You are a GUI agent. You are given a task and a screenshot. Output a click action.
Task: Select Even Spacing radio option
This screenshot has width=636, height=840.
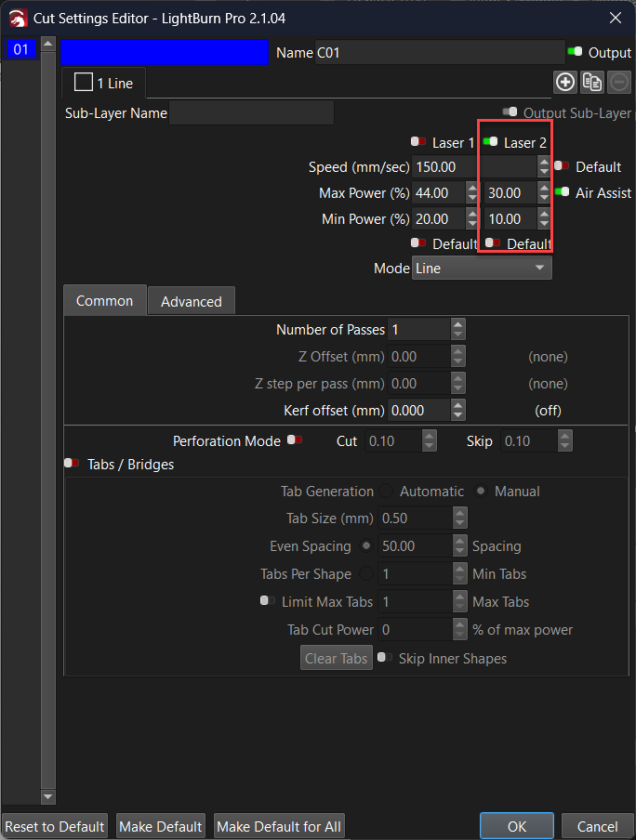click(x=366, y=545)
